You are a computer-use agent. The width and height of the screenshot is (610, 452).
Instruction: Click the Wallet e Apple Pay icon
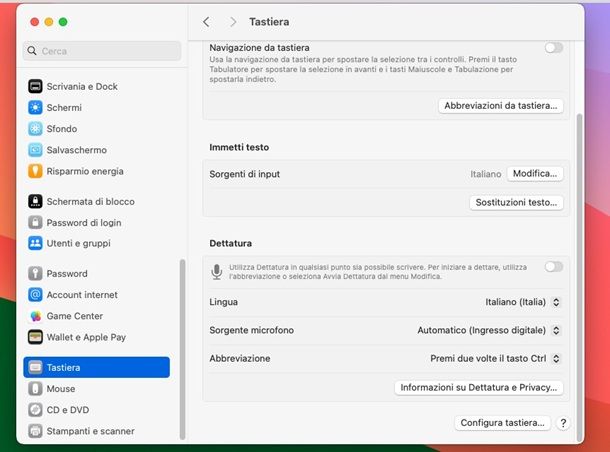point(35,337)
